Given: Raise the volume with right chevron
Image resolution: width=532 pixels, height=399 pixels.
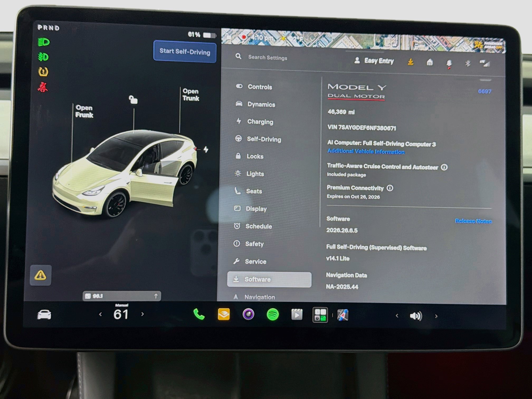Looking at the screenshot, I should tap(436, 316).
